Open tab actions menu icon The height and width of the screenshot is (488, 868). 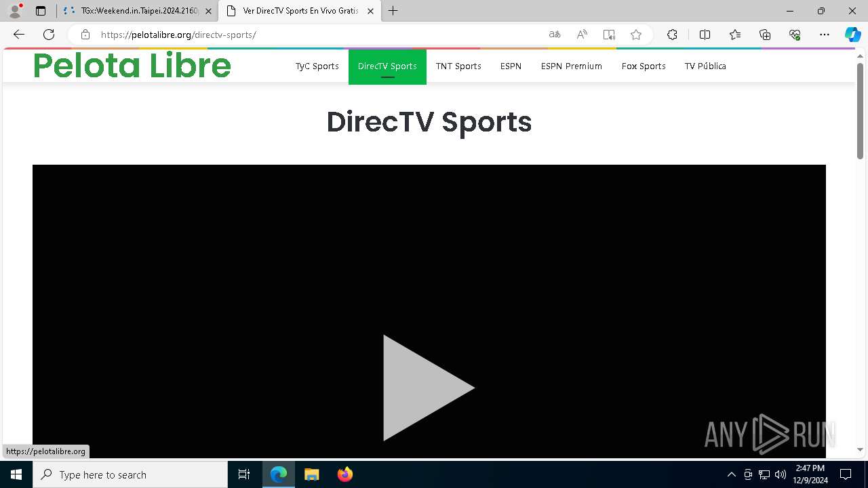pos(41,11)
